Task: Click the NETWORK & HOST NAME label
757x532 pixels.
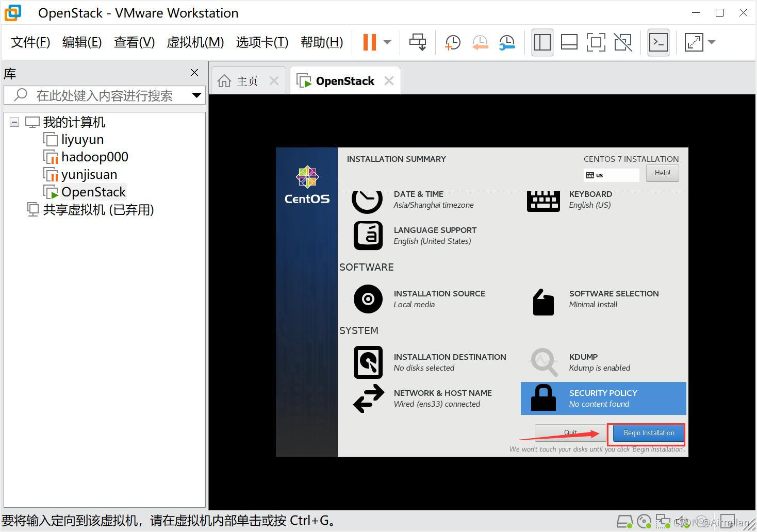Action: coord(442,393)
